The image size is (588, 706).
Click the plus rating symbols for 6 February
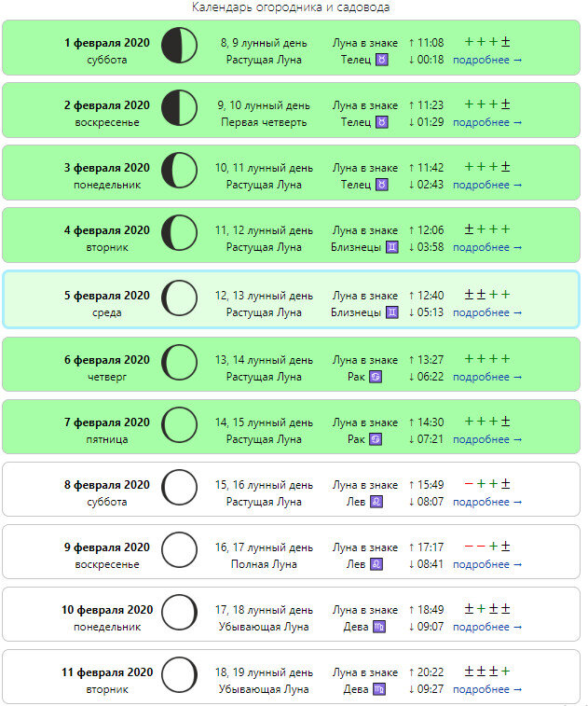pyautogui.click(x=487, y=359)
